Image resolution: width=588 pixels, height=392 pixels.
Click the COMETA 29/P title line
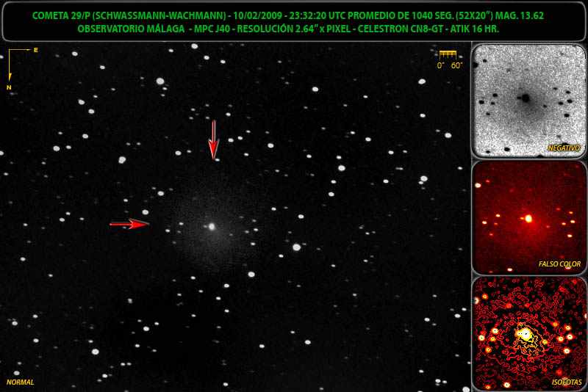pos(287,15)
